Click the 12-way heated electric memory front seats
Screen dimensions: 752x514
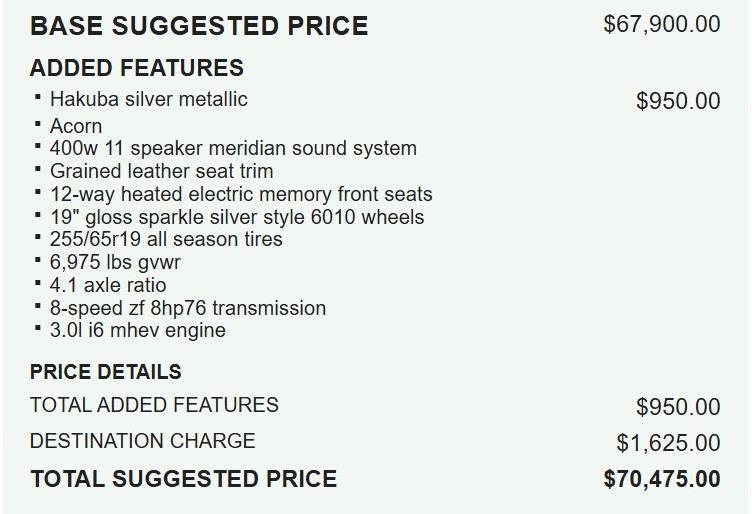(241, 194)
